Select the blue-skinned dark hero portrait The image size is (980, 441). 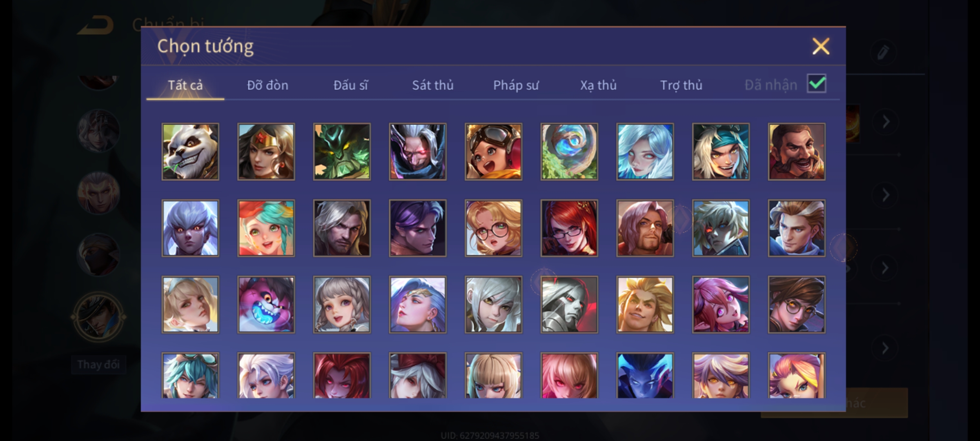[645, 375]
